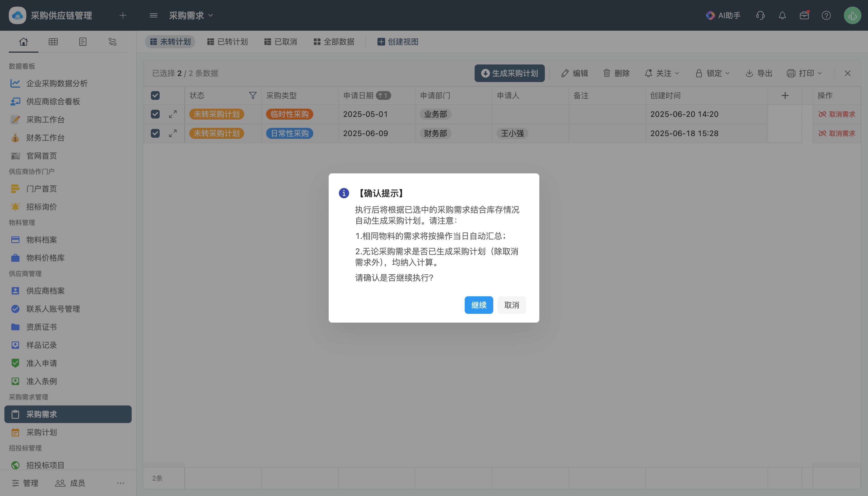Open the customer service headset icon
This screenshot has width=868, height=496.
click(x=760, y=15)
